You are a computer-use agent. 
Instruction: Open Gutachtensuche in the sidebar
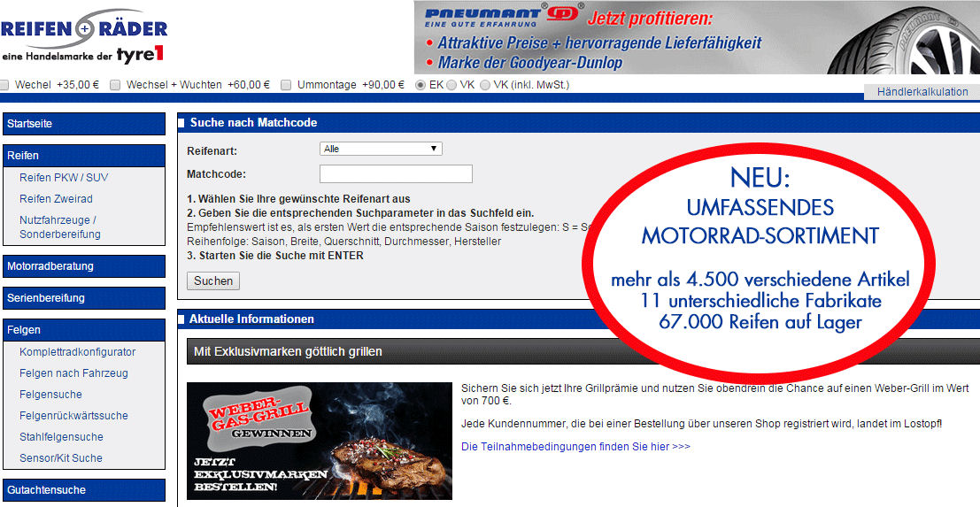tap(84, 489)
